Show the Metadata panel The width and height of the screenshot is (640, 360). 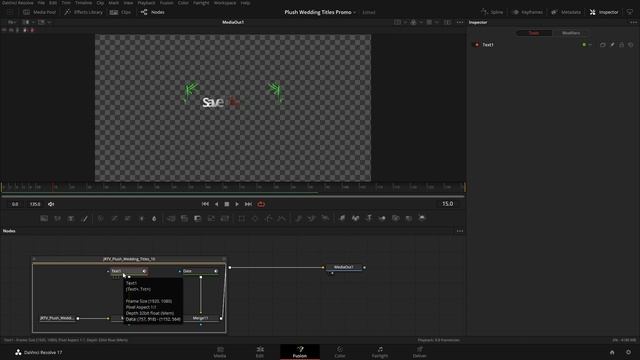(x=566, y=12)
